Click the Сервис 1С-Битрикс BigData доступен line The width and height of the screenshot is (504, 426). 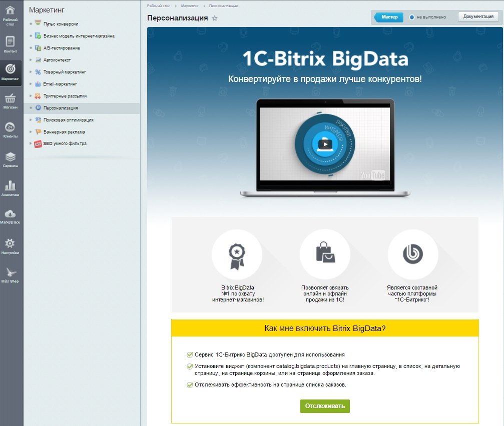click(270, 354)
